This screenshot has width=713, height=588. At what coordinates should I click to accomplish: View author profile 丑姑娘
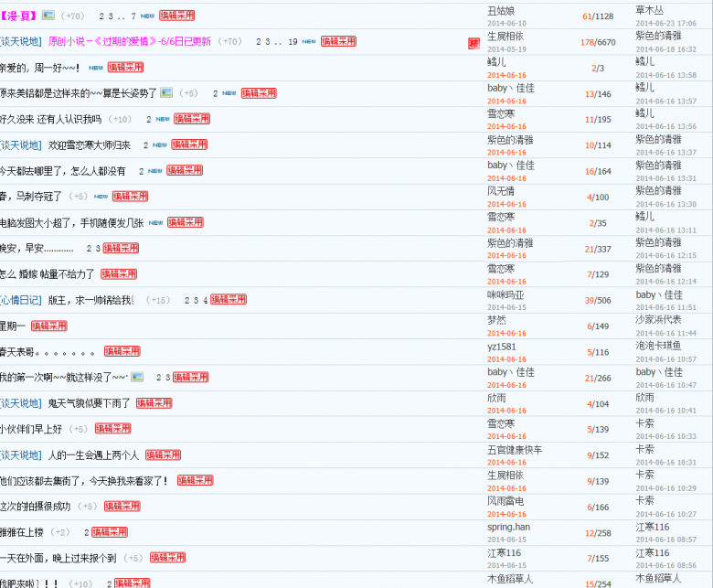pos(504,10)
